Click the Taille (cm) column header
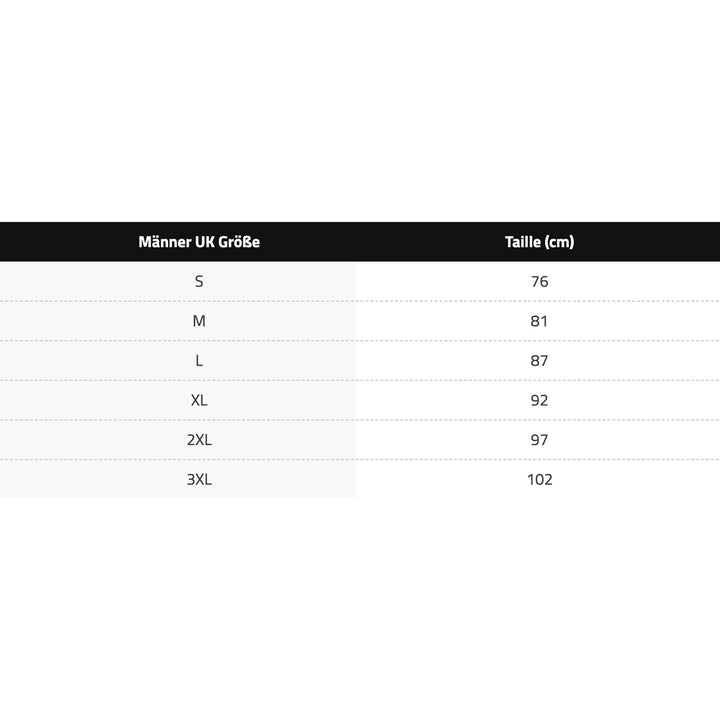720x720 pixels. [539, 242]
